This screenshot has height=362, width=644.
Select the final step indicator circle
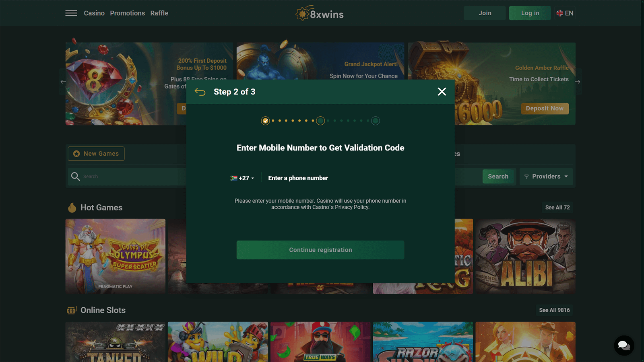[x=375, y=121]
